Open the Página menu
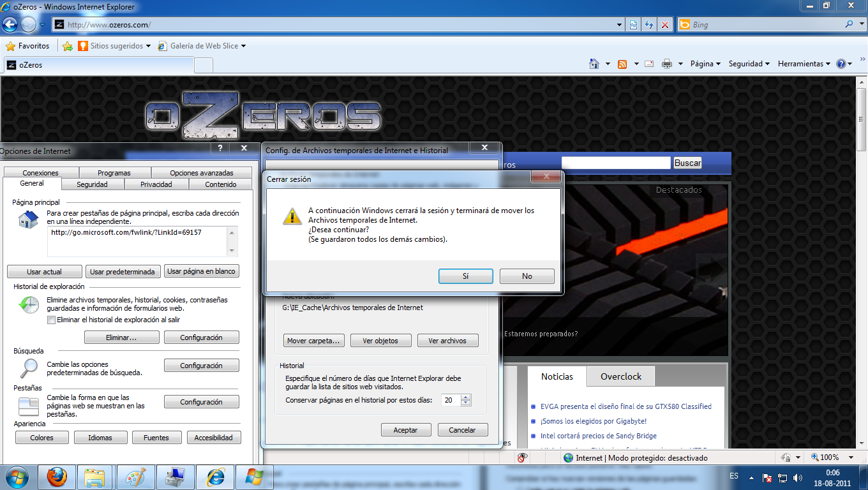 click(x=705, y=64)
